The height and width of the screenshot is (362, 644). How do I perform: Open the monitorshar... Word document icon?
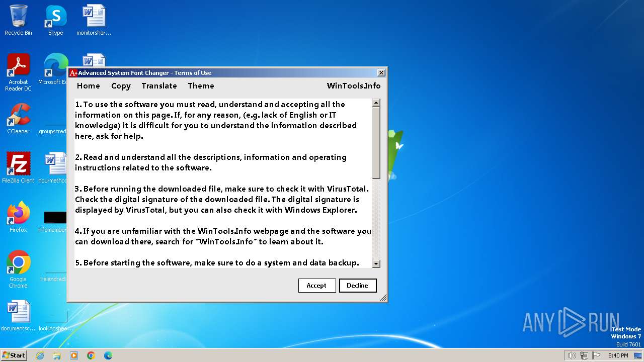pyautogui.click(x=94, y=20)
